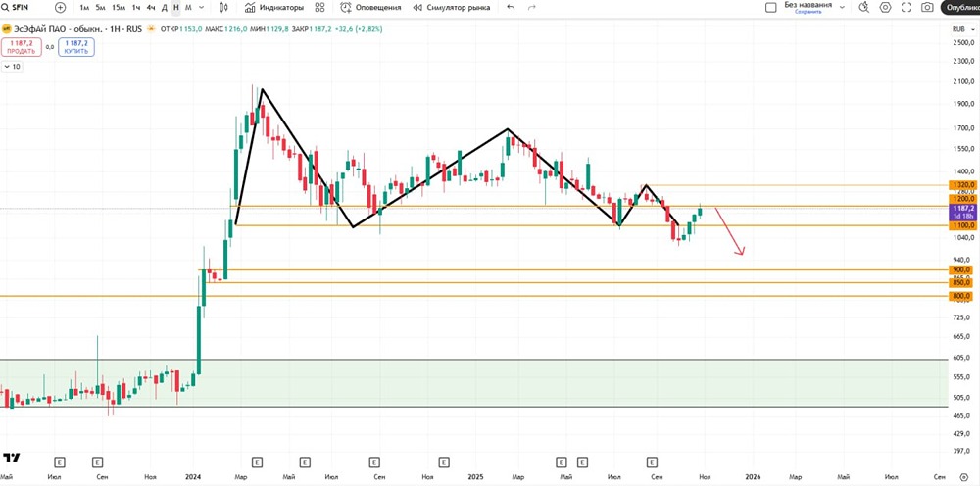The image size is (980, 486).
Task: Select the daily Д interval
Action: click(165, 8)
